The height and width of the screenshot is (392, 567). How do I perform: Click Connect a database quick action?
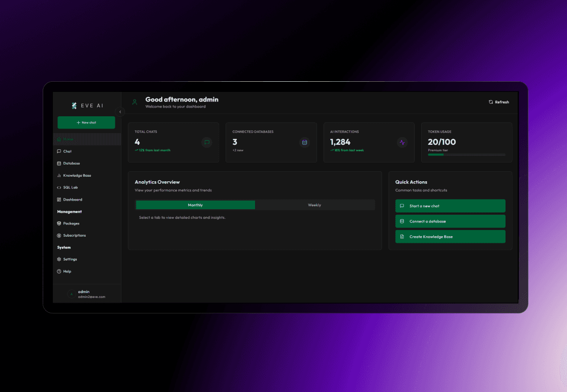click(x=450, y=221)
